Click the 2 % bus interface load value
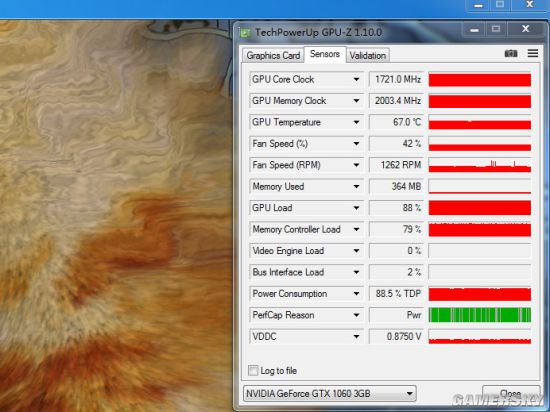The height and width of the screenshot is (412, 550). (396, 272)
